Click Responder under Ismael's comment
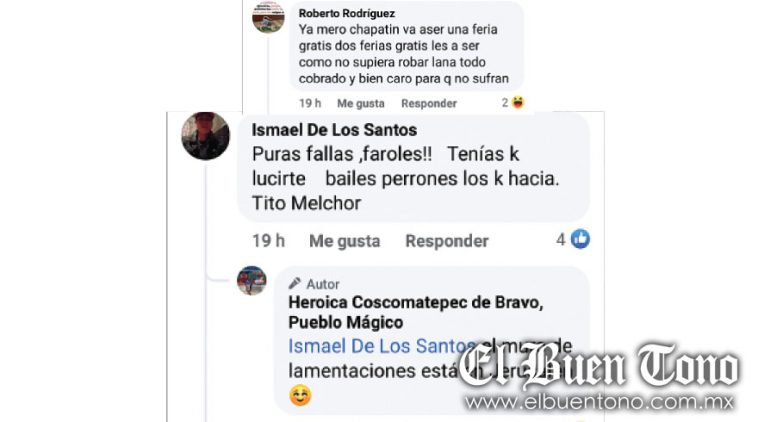The image size is (758, 422). 447,241
